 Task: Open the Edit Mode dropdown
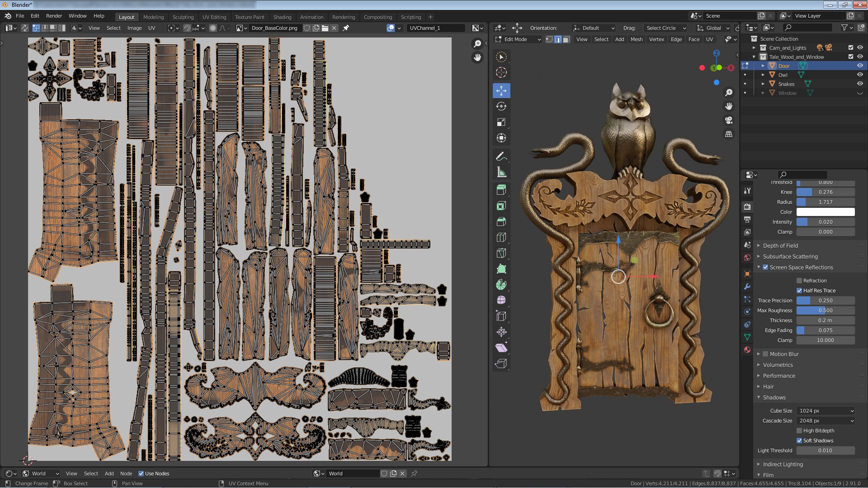[x=518, y=39]
